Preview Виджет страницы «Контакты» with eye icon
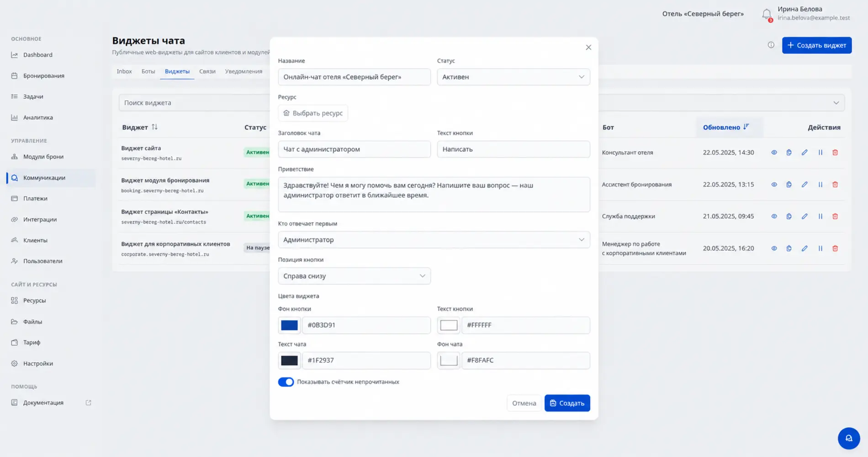 click(774, 216)
